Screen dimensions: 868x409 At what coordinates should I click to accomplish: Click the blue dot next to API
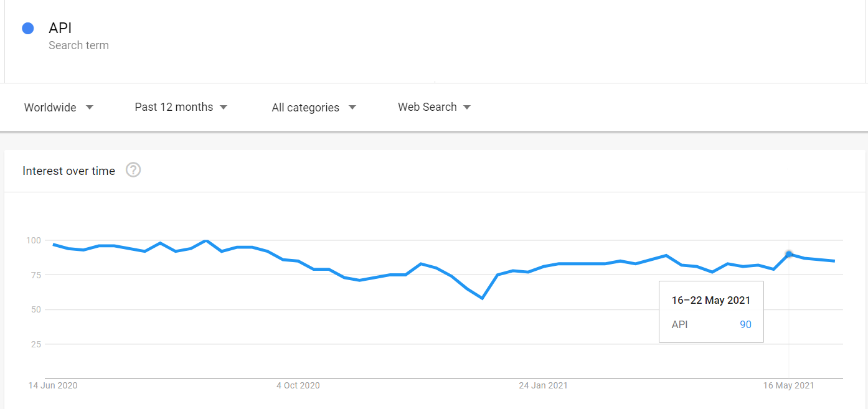(27, 28)
